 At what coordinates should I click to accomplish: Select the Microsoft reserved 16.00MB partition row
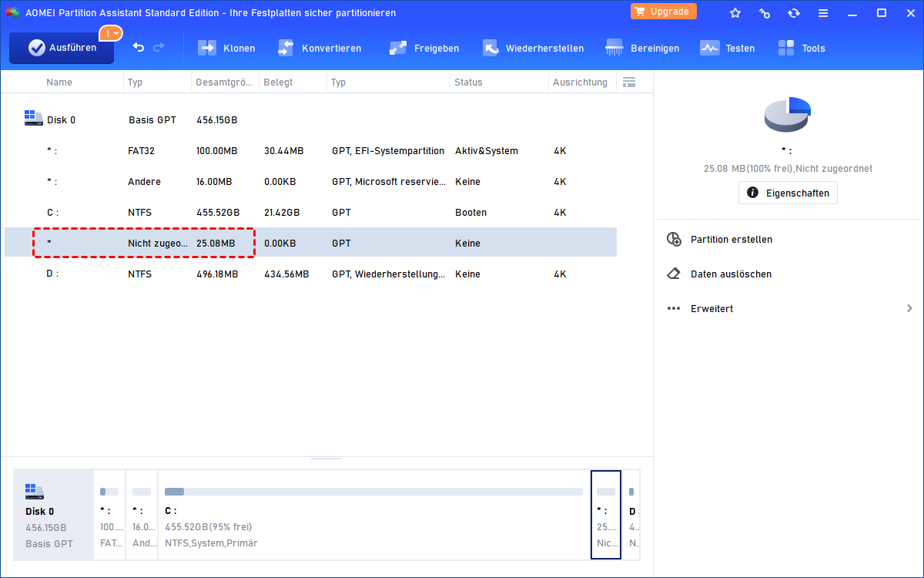(310, 181)
